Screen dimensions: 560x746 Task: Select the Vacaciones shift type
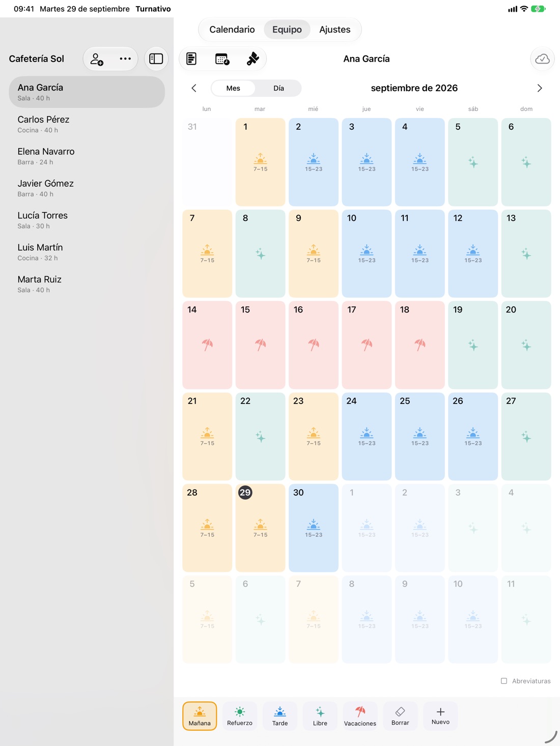(360, 716)
